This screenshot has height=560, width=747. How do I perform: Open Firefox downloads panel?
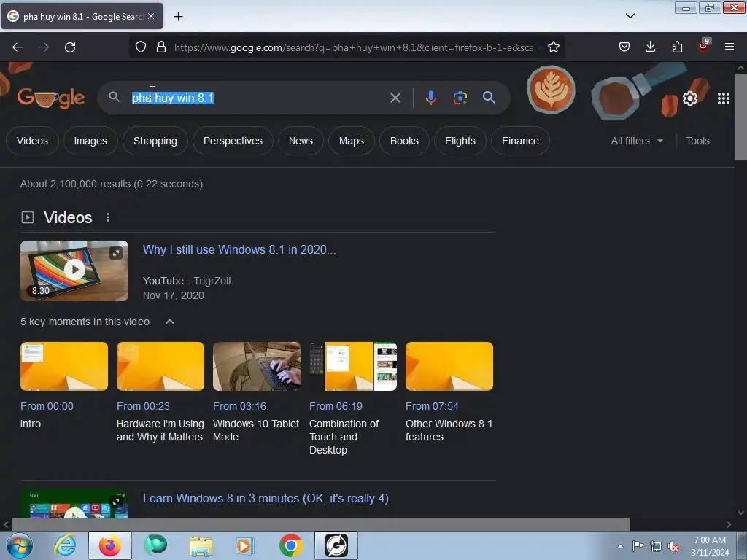(650, 47)
